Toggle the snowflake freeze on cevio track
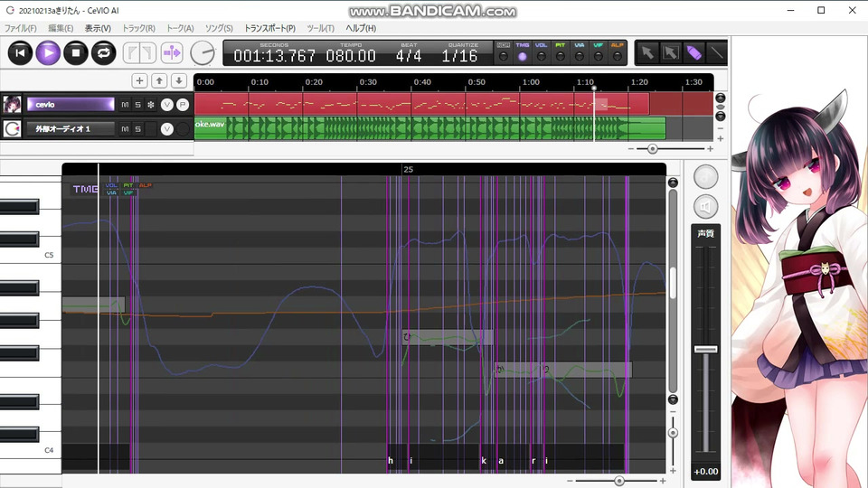The width and height of the screenshot is (868, 488). [151, 105]
